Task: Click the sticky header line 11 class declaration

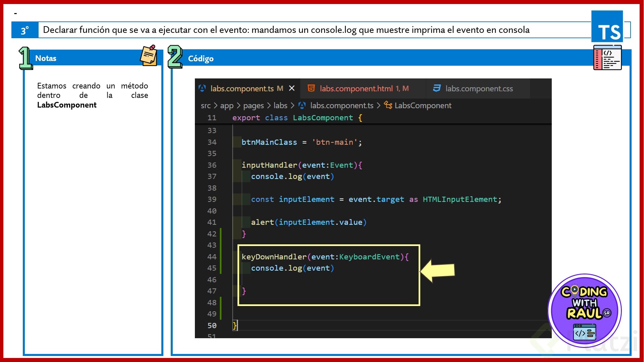Action: [x=297, y=118]
